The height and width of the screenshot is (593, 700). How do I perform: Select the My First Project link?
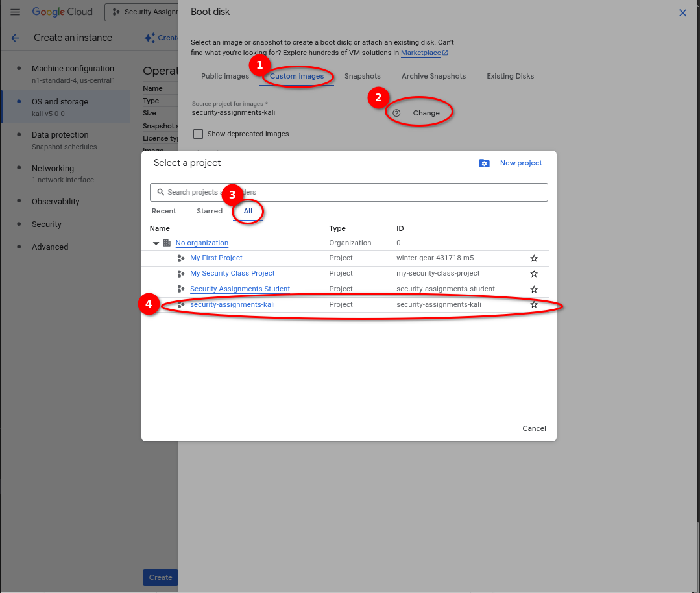coord(216,258)
